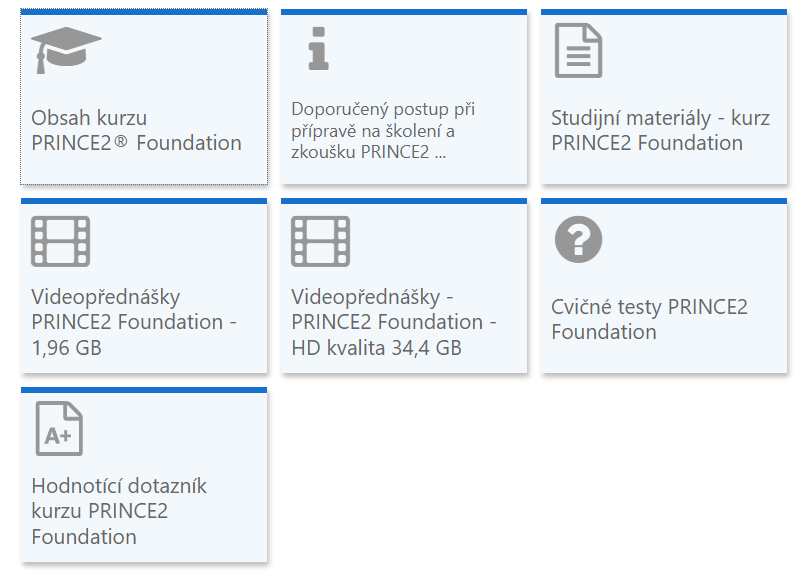
Task: Click the film strip icon for 1,96 GB videos
Action: [60, 241]
